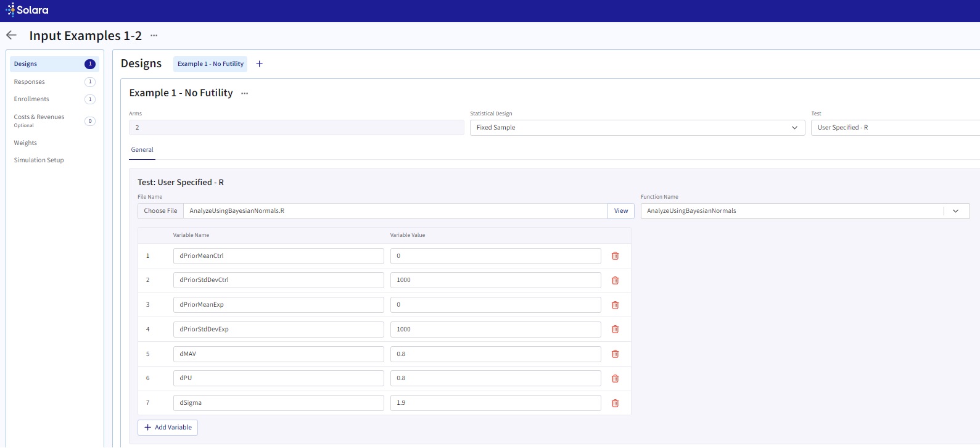Viewport: 980px width, 448px height.
Task: Click the Test: User Specified - R heading
Action: point(181,183)
